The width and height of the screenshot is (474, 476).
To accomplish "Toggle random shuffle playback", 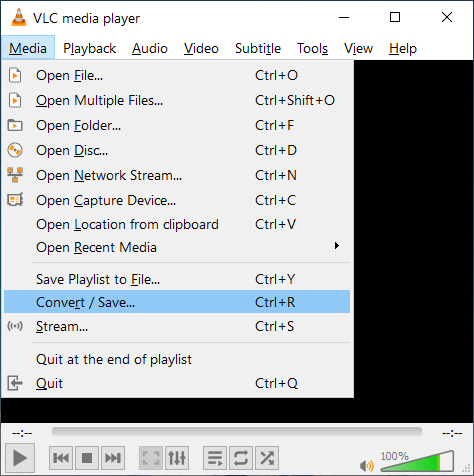I will (267, 458).
